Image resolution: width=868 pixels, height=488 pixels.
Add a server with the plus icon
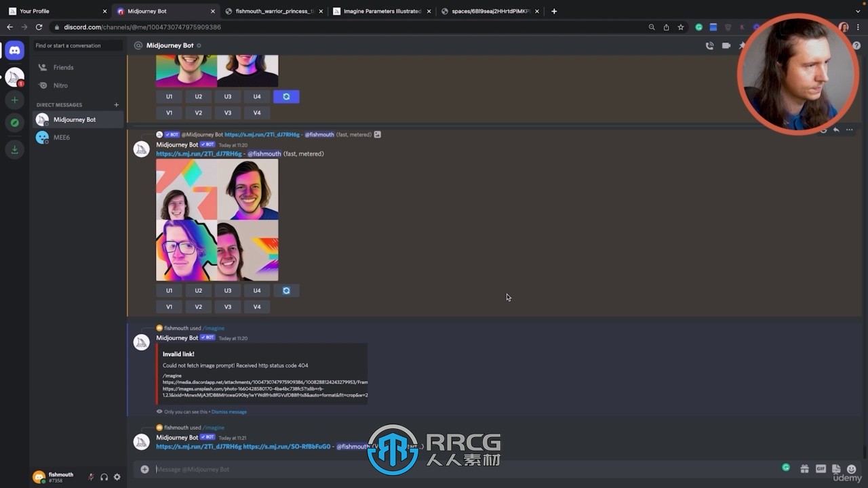point(14,100)
